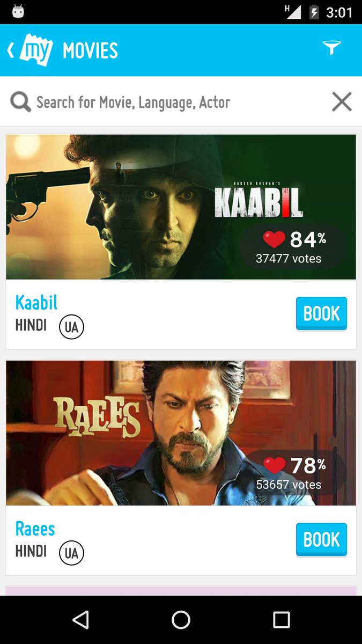Tap the UA rating badge for Raees
The image size is (362, 644).
click(71, 553)
